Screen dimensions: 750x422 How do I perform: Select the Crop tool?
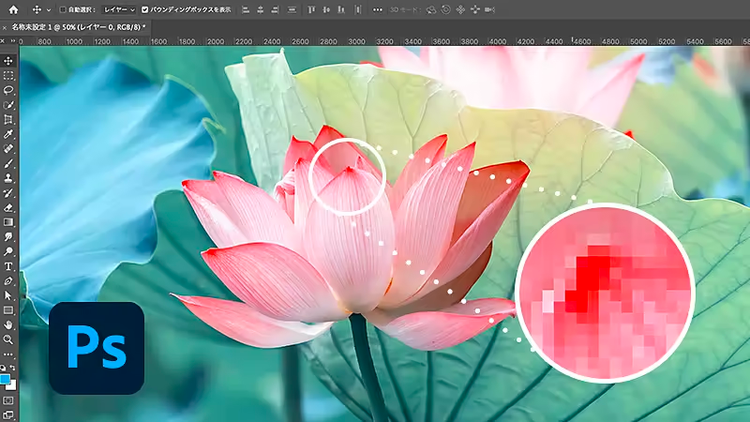pyautogui.click(x=9, y=119)
